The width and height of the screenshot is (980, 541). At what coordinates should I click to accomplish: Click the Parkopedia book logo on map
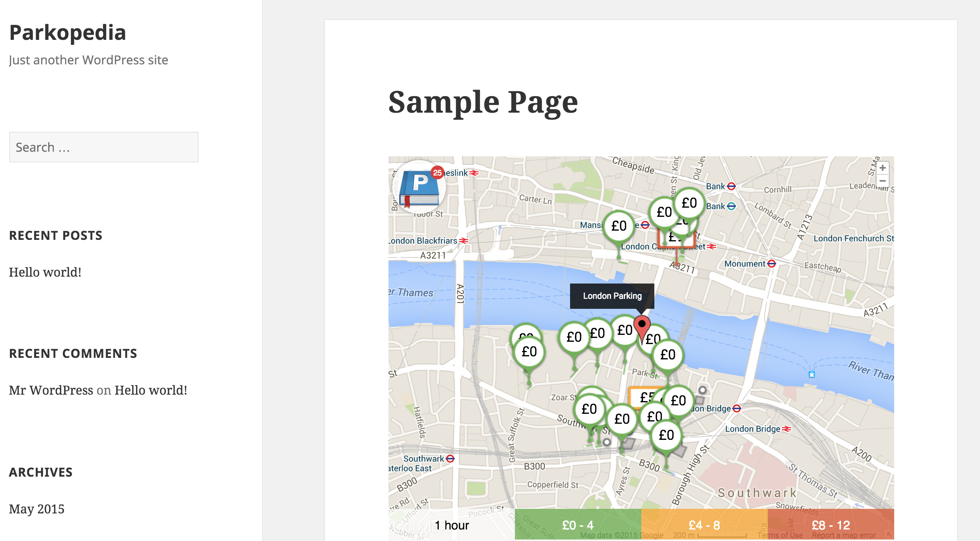point(420,188)
